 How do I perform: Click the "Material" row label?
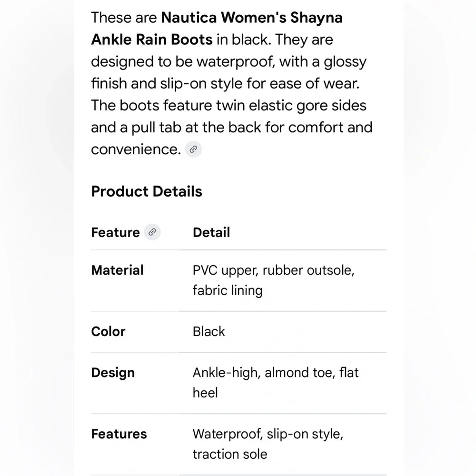tap(118, 270)
